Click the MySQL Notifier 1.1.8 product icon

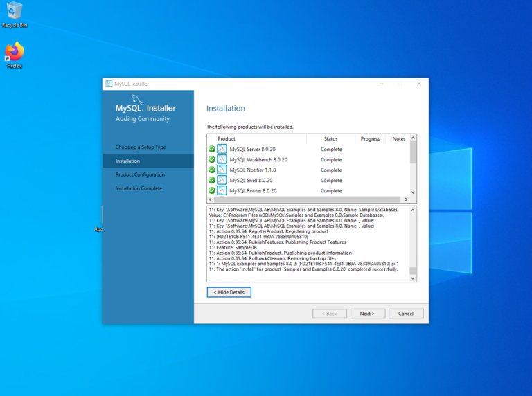click(x=222, y=170)
